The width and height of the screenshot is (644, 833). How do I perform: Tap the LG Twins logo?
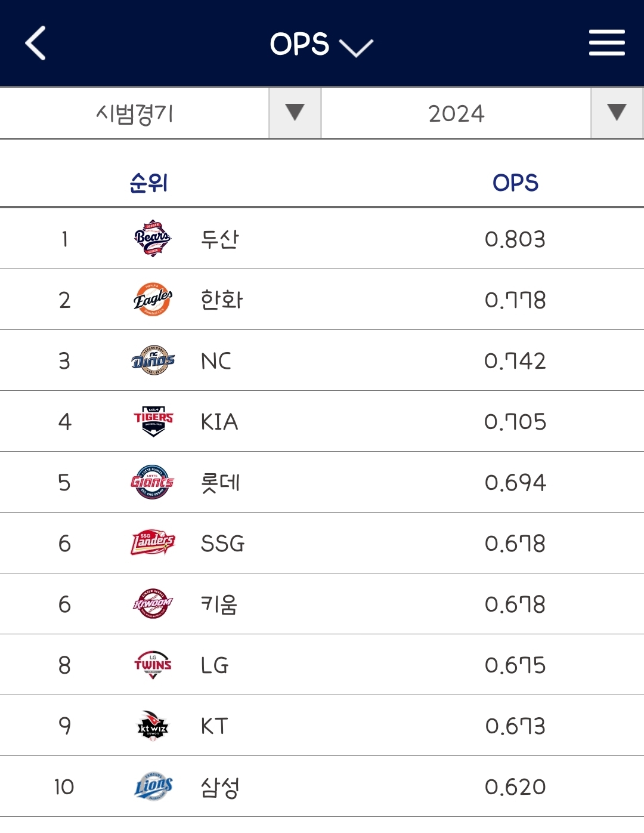tap(153, 665)
